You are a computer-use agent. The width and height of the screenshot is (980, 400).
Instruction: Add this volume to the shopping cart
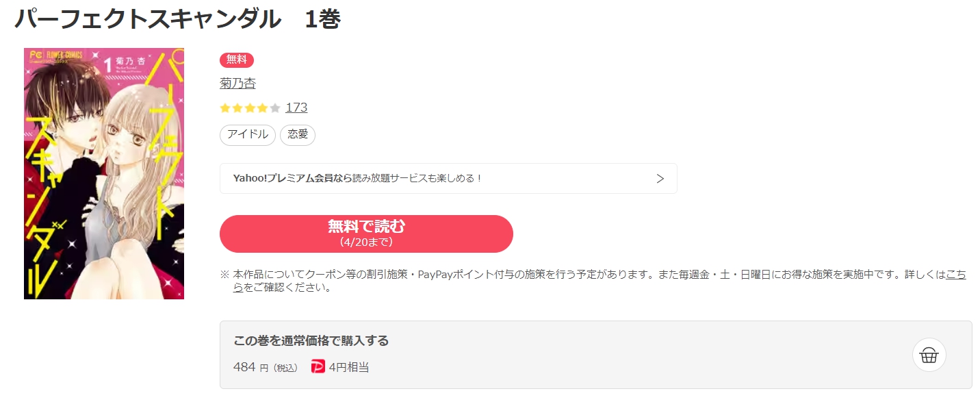929,355
